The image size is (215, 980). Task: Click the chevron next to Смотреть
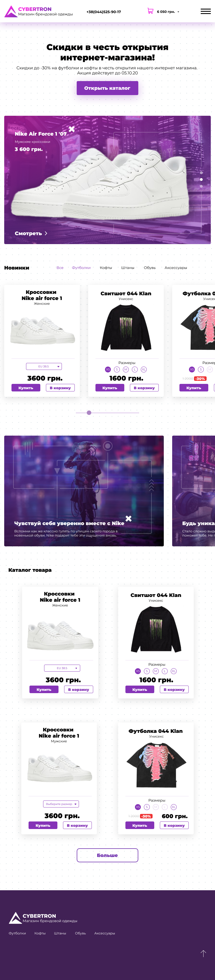pos(46,233)
